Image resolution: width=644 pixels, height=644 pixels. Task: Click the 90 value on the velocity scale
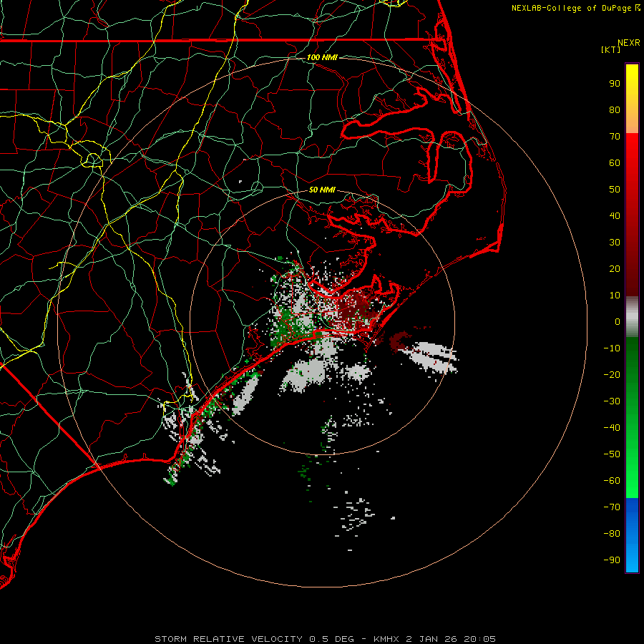(x=615, y=84)
